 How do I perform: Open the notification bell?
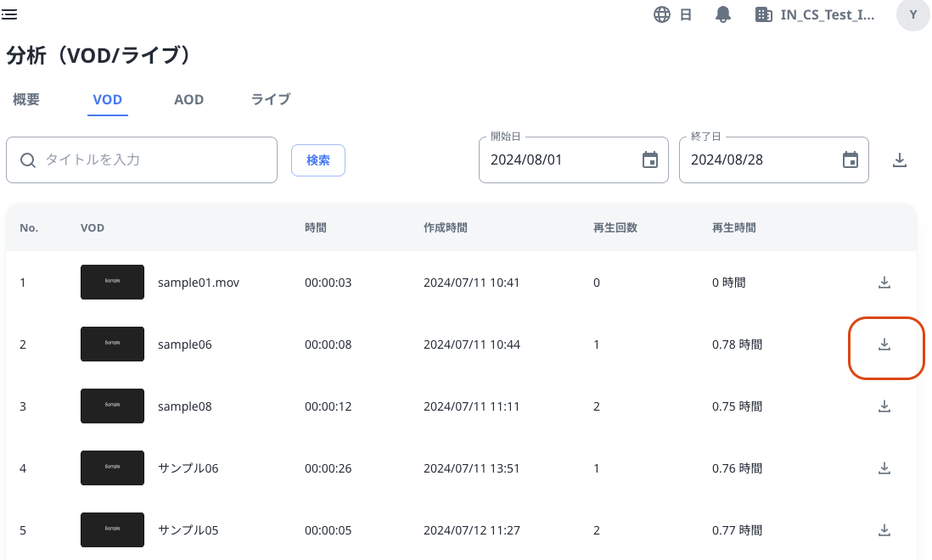pos(722,14)
